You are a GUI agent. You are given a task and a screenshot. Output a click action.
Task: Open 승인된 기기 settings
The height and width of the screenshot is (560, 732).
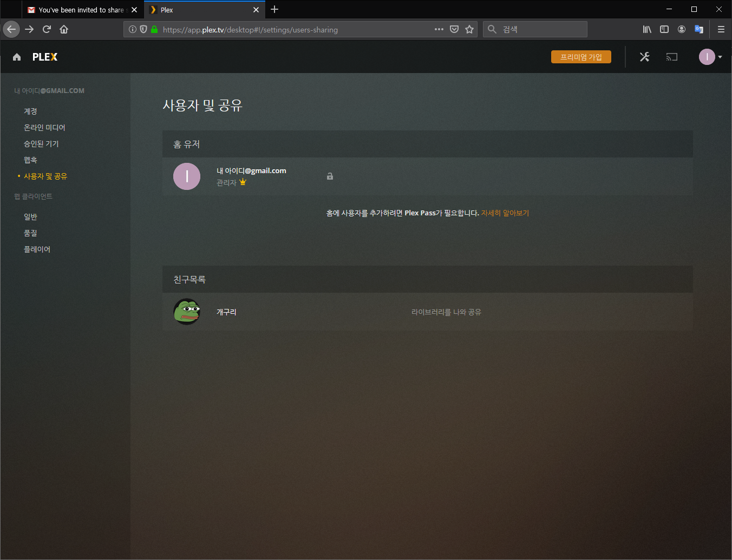[41, 144]
